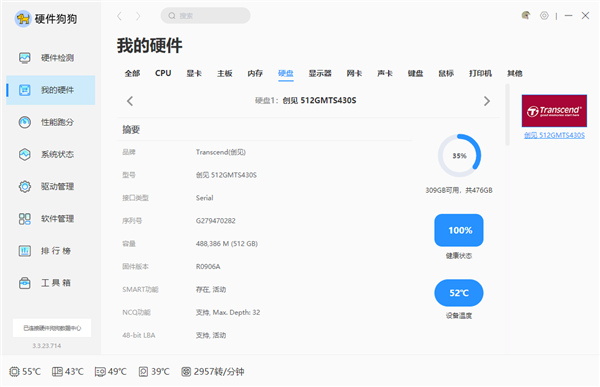This screenshot has height=387, width=600.
Task: Click the 已连接硬件狗狗数据中心 status button
Action: pyautogui.click(x=52, y=328)
